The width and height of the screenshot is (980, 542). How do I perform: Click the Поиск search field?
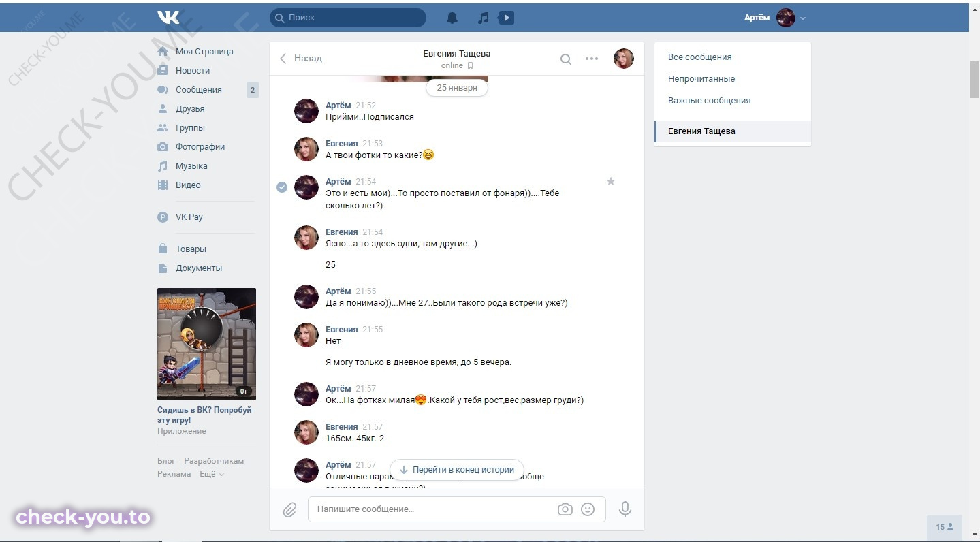point(347,18)
